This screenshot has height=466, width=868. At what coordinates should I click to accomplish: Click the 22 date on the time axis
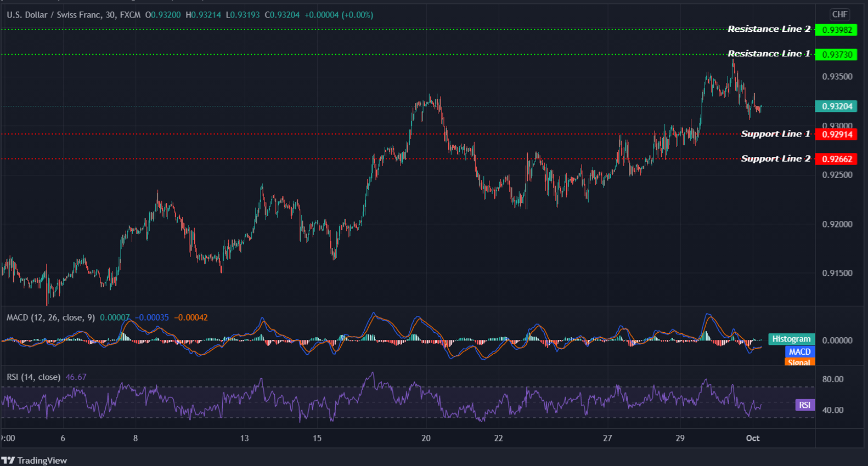498,438
